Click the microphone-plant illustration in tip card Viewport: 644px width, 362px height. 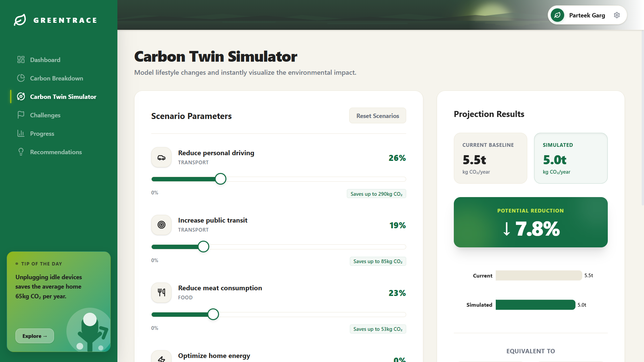[x=89, y=330]
